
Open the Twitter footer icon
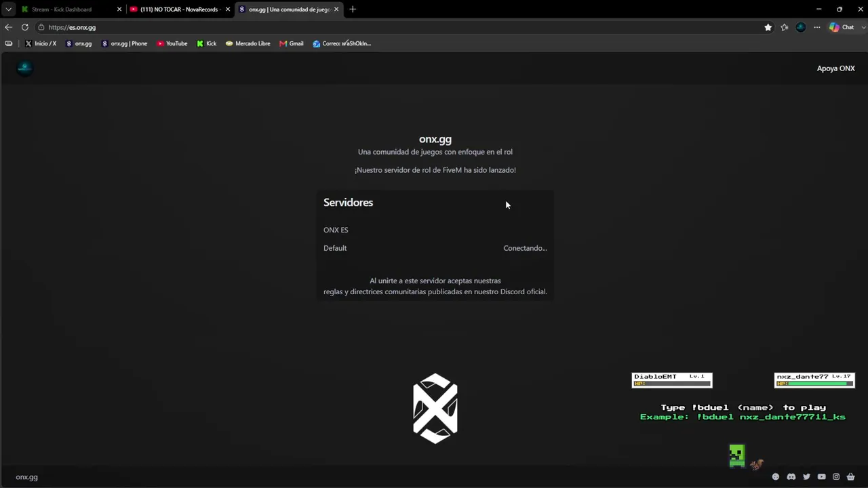point(806,477)
